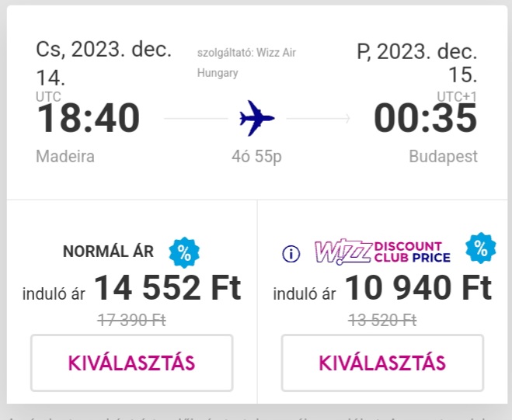The image size is (512, 420).
Task: Click the discount badge beside NORMÁL ÁR
Action: coord(184,252)
